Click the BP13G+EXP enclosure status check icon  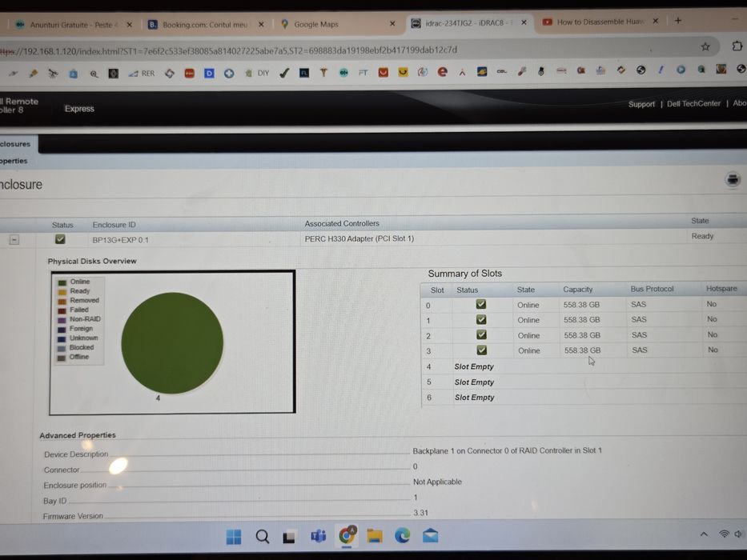coord(60,239)
